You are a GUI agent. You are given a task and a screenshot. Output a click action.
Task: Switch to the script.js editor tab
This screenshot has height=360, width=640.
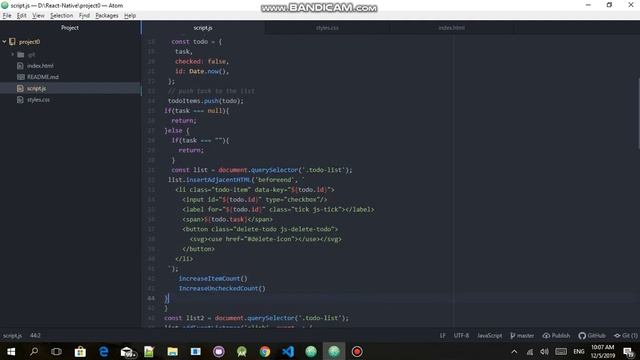[x=203, y=28]
